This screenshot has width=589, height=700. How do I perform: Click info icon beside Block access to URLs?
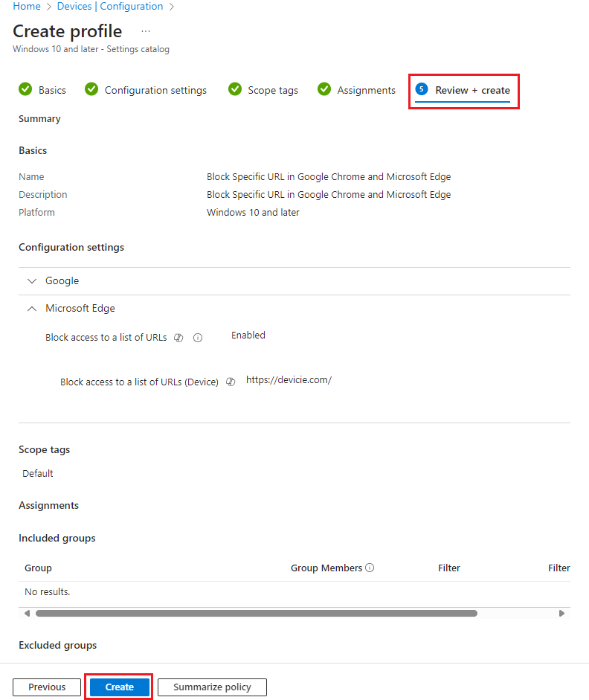tap(198, 338)
